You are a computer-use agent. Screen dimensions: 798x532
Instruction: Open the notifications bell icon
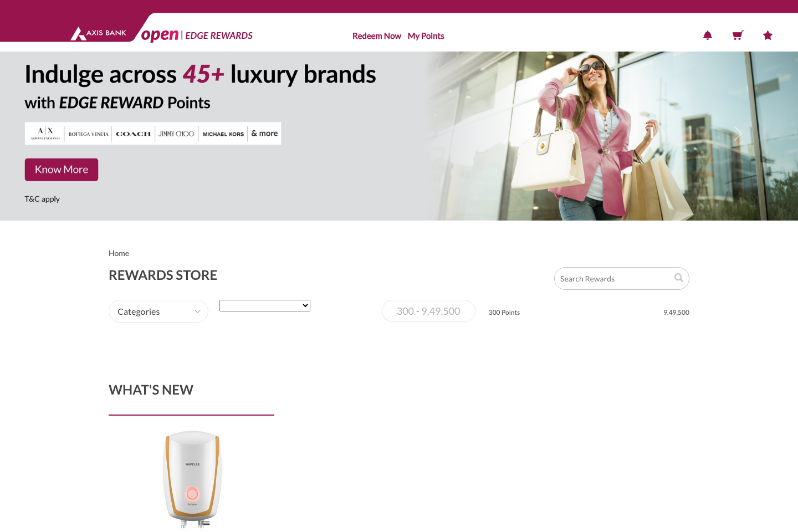click(708, 35)
